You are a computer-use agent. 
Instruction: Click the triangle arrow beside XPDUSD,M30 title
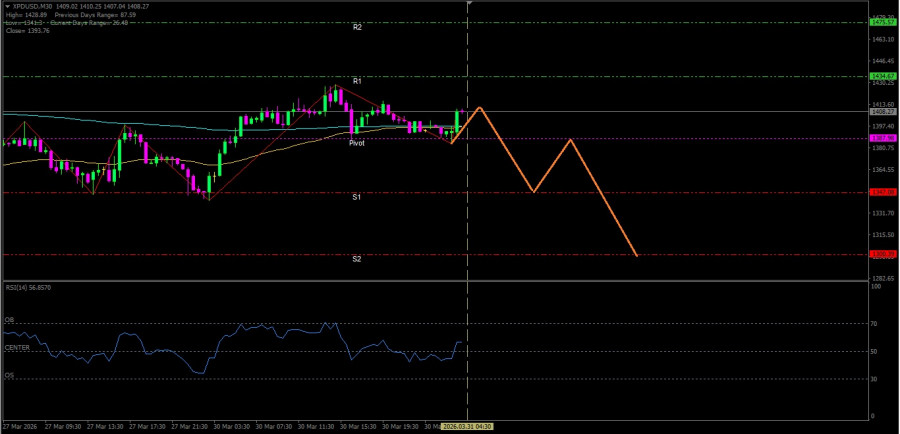click(x=8, y=6)
